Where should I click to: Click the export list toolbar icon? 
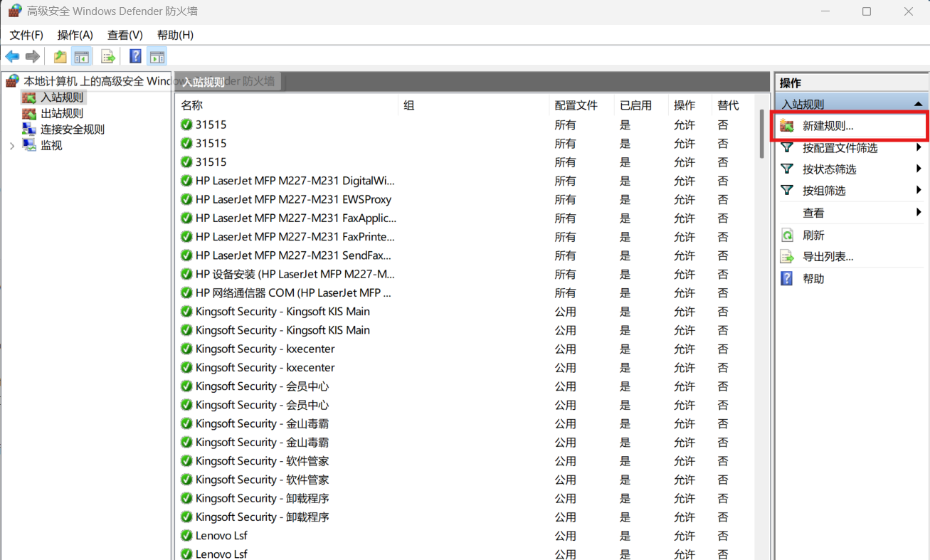pyautogui.click(x=107, y=56)
